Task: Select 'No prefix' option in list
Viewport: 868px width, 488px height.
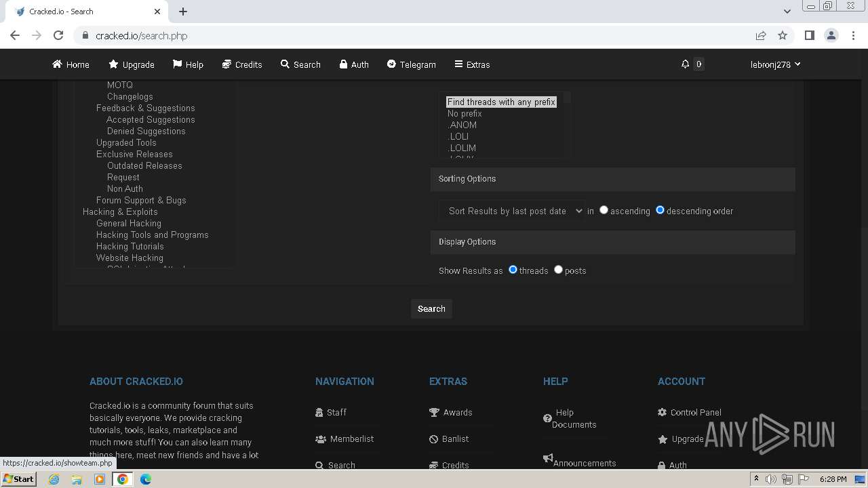Action: click(465, 113)
